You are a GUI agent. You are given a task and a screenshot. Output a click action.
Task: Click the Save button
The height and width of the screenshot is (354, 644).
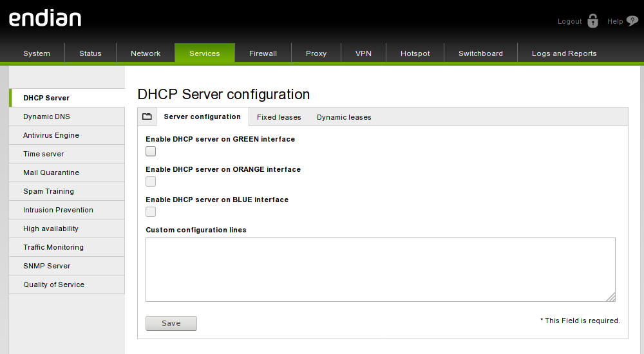tap(171, 323)
